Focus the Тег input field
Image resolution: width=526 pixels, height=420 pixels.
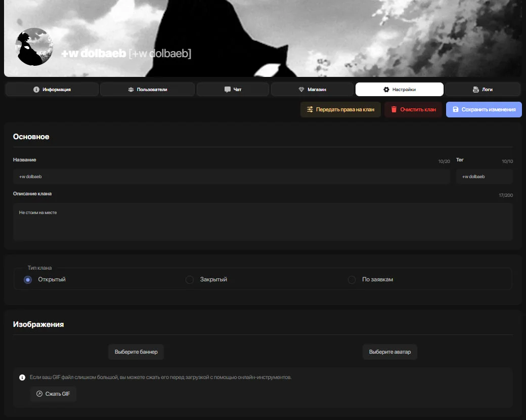485,177
